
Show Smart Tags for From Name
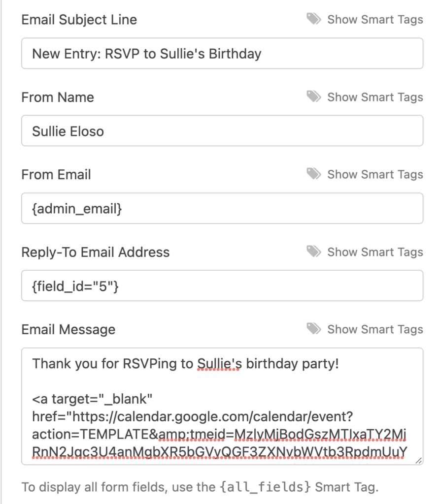[x=375, y=97]
